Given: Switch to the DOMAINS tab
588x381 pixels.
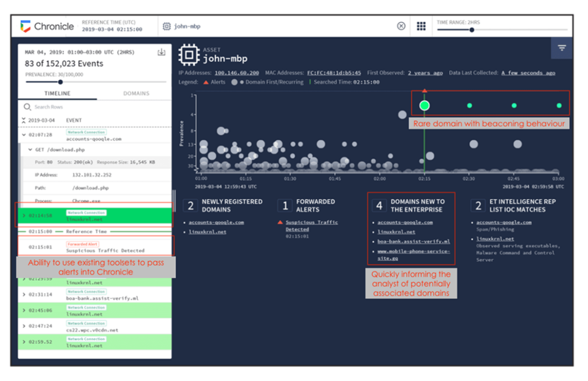Looking at the screenshot, I should click(x=136, y=93).
